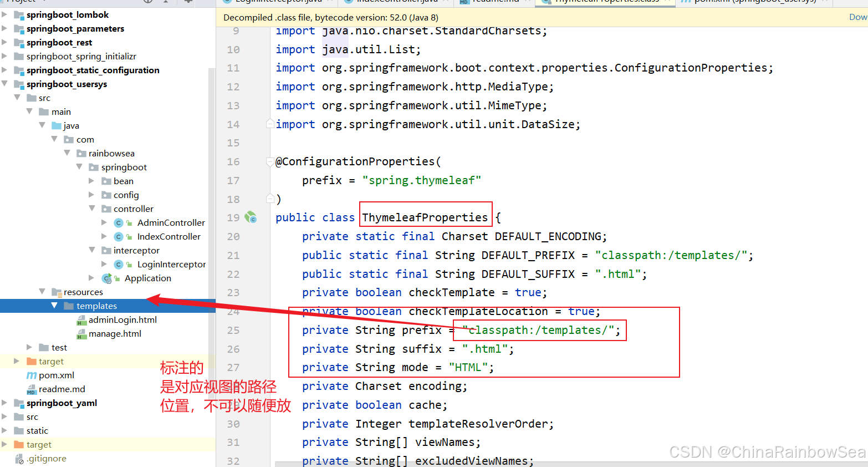Expand the springboot_lombok project node
Image resolution: width=868 pixels, height=467 pixels.
pos(4,14)
